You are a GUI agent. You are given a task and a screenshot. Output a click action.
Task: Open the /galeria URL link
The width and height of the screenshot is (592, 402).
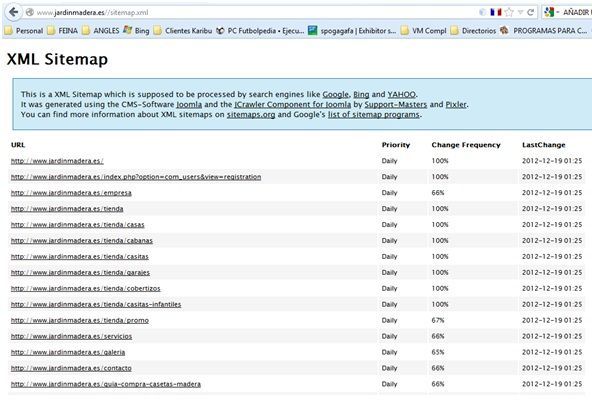[x=68, y=352]
